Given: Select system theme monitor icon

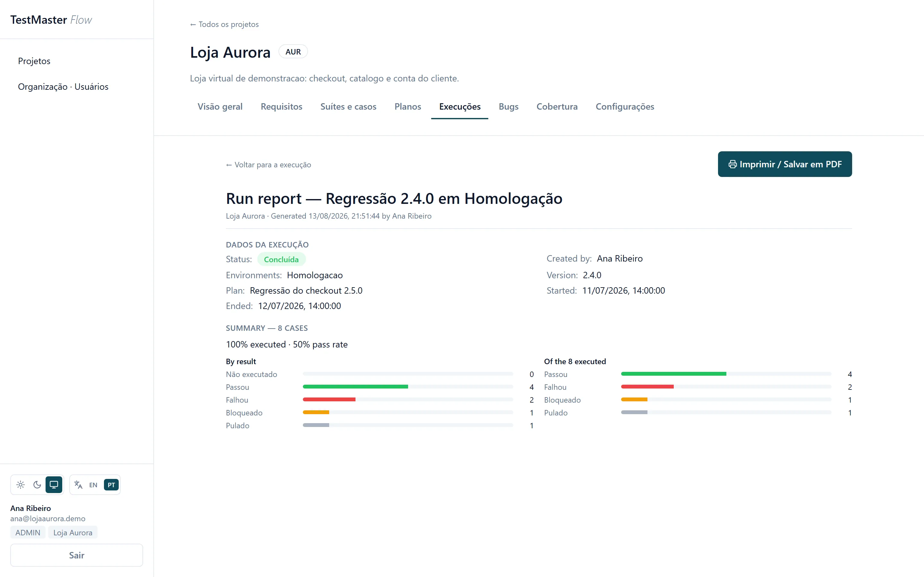Looking at the screenshot, I should [54, 485].
